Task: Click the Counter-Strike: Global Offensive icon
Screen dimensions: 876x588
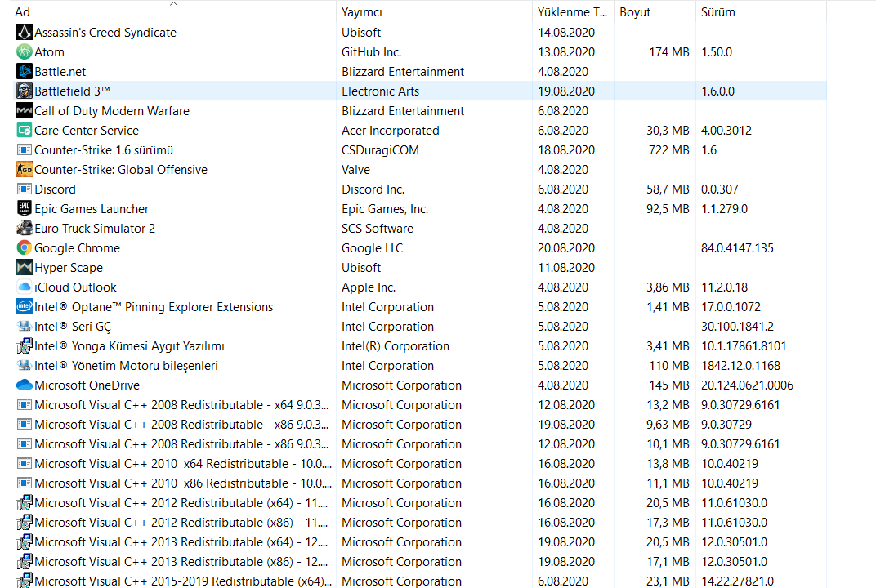Action: pos(24,170)
